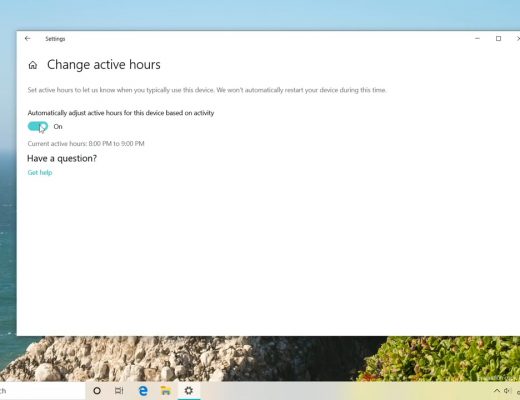Launch Microsoft Edge from the taskbar
520x400 pixels.
143,391
